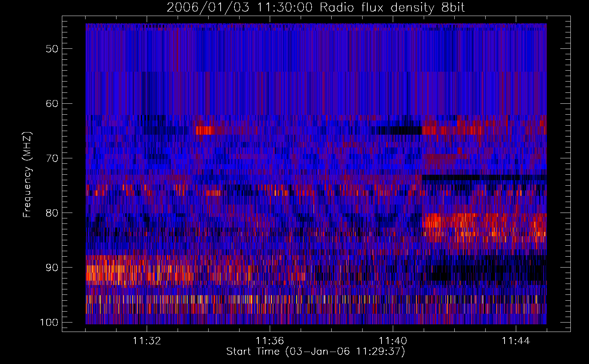Screen dimensions: 589x364
Task: Click the plot title '2006/01/03 11:30:00 Radio flux density 8bit'
Action: tap(316, 8)
